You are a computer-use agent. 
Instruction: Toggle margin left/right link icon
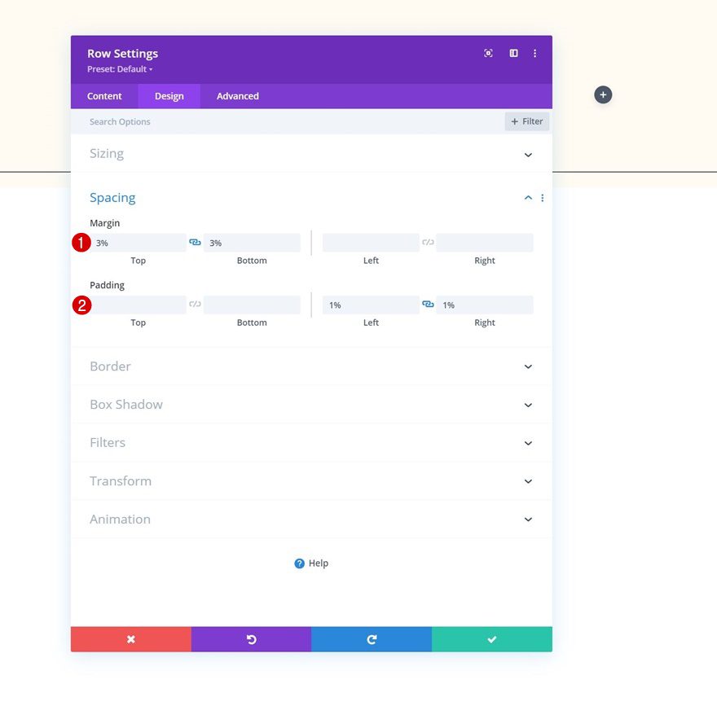428,243
